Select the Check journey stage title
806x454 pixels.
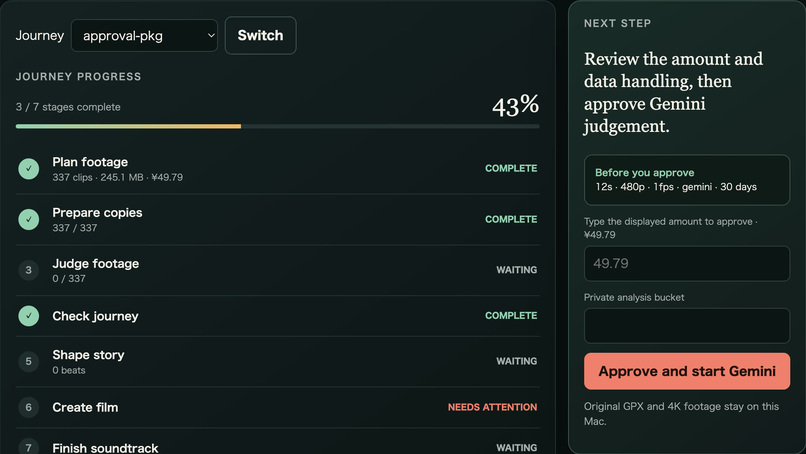(x=95, y=316)
